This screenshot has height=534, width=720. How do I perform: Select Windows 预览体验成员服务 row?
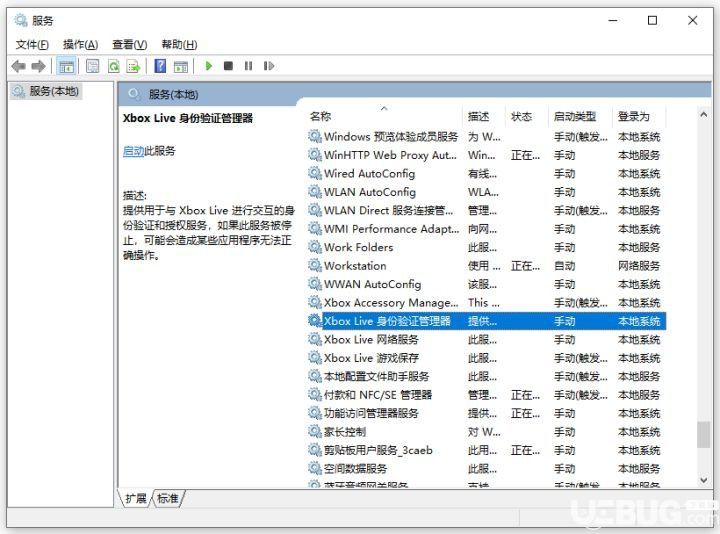(x=486, y=136)
